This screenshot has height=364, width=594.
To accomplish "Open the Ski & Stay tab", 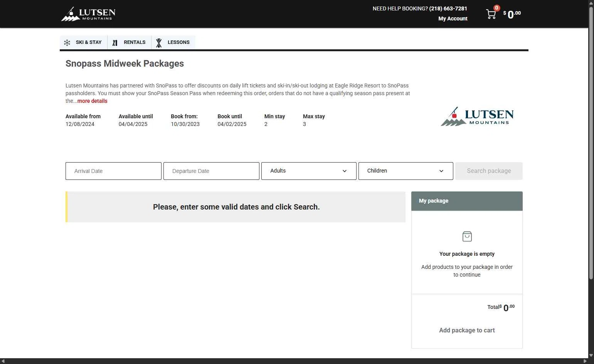I will [84, 42].
